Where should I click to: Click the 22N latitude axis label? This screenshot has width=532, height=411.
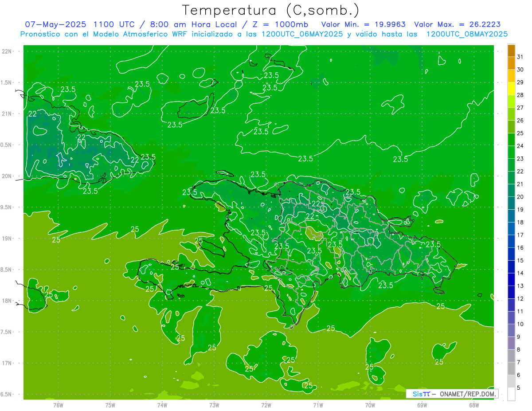[x=7, y=51]
